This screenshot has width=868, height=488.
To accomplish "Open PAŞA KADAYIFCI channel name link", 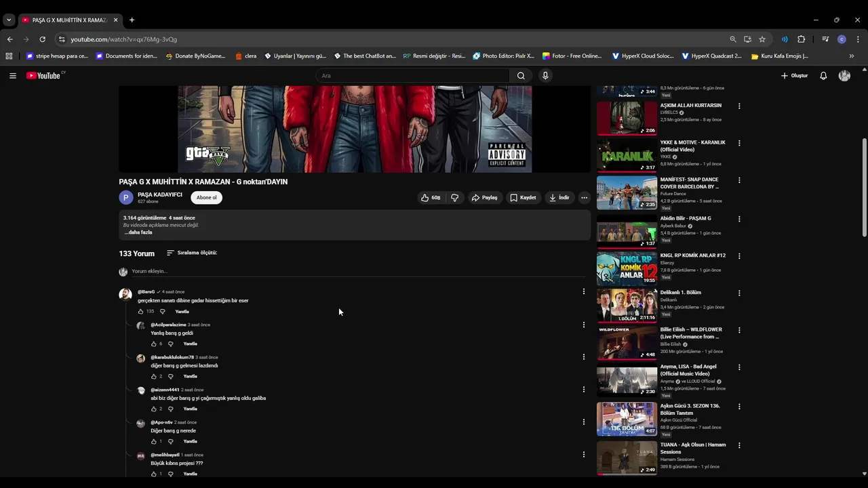I will [x=160, y=195].
